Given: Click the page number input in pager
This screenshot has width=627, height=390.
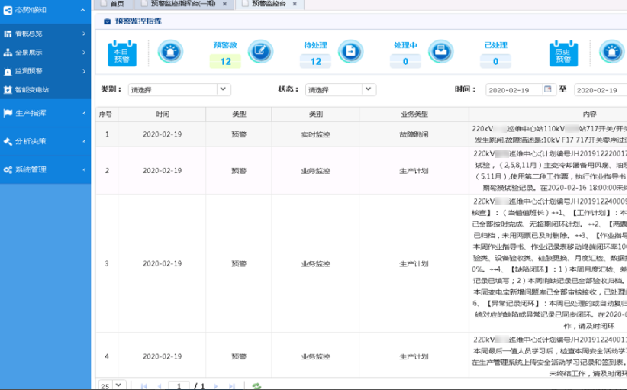Looking at the screenshot, I should 179,386.
